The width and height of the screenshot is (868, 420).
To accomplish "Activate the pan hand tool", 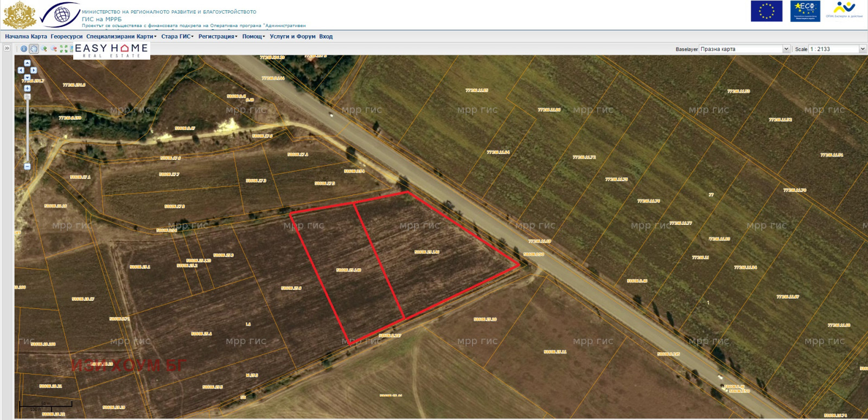I will click(x=34, y=49).
